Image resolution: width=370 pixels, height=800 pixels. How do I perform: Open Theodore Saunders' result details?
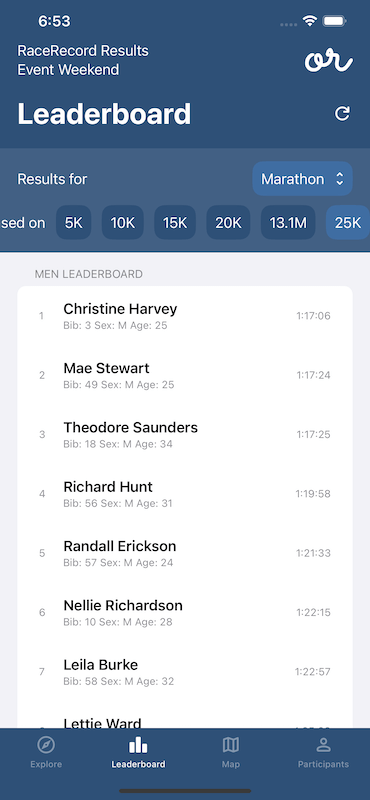[185, 434]
